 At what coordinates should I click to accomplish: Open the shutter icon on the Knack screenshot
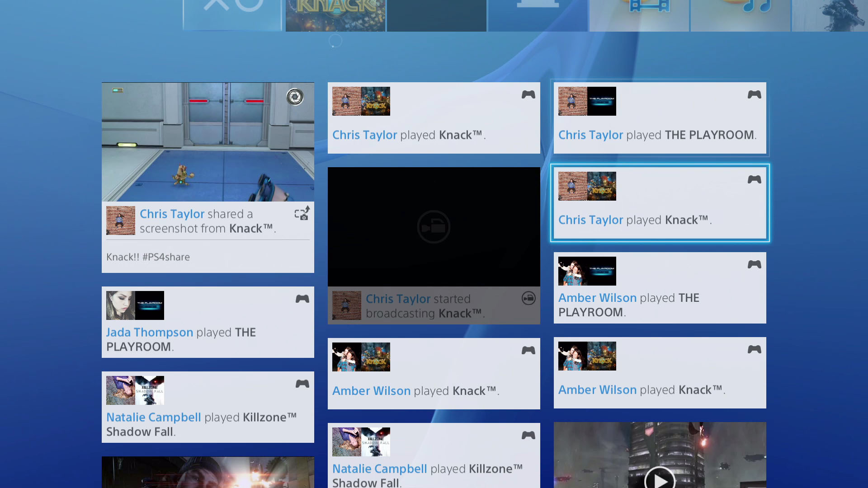(x=295, y=97)
